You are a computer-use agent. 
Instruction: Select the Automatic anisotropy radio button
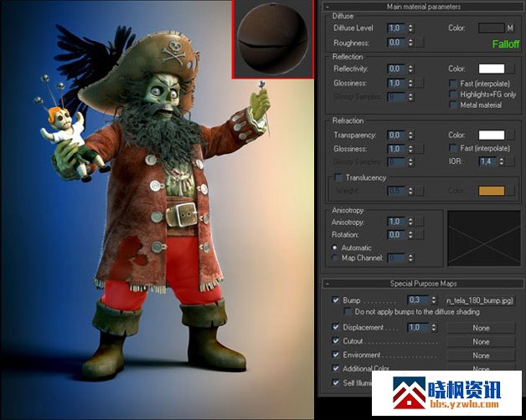click(334, 248)
